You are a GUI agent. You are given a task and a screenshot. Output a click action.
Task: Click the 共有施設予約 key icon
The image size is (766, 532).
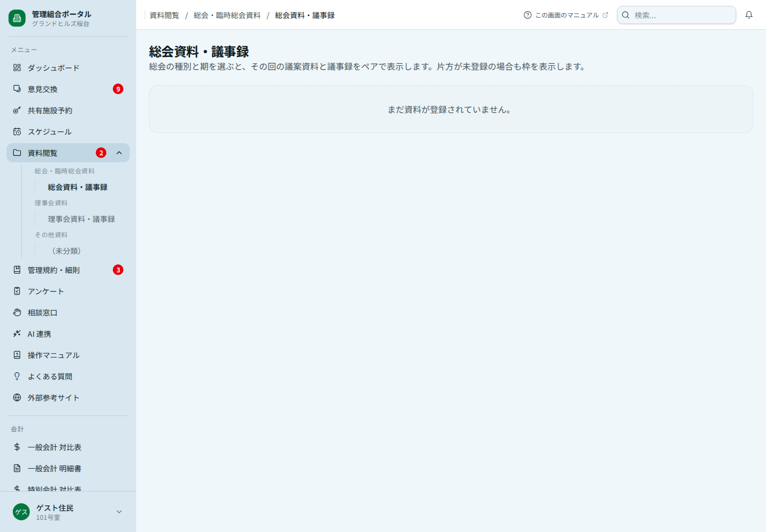click(17, 110)
